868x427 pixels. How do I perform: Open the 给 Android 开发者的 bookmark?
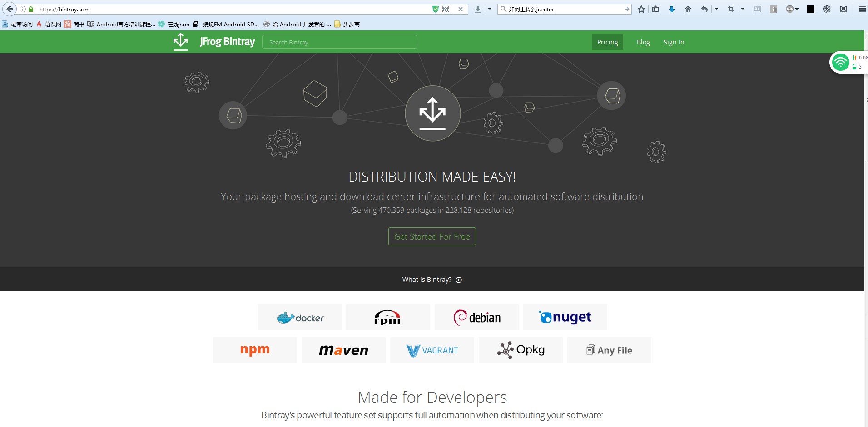click(297, 24)
